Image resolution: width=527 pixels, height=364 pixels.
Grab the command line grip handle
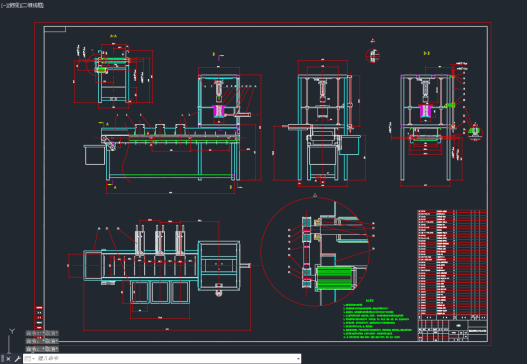point(2,359)
